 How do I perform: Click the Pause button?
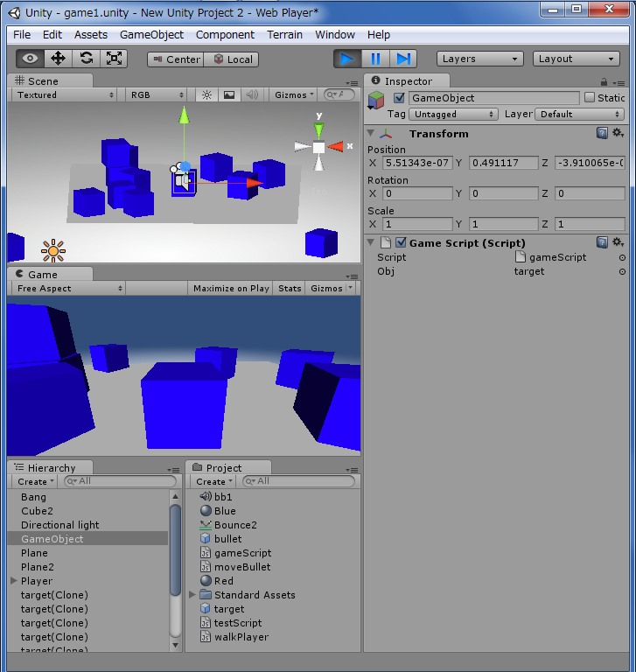[375, 59]
